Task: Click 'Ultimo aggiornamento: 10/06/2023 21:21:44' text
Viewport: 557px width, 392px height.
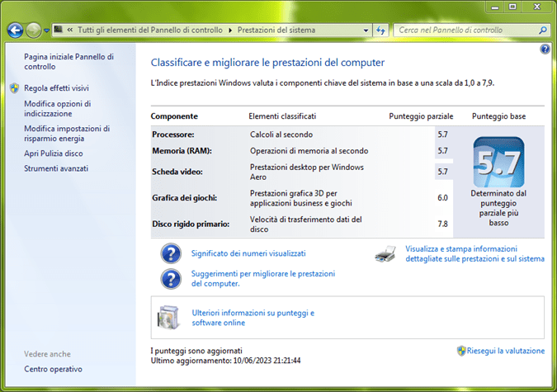Action: pyautogui.click(x=225, y=361)
